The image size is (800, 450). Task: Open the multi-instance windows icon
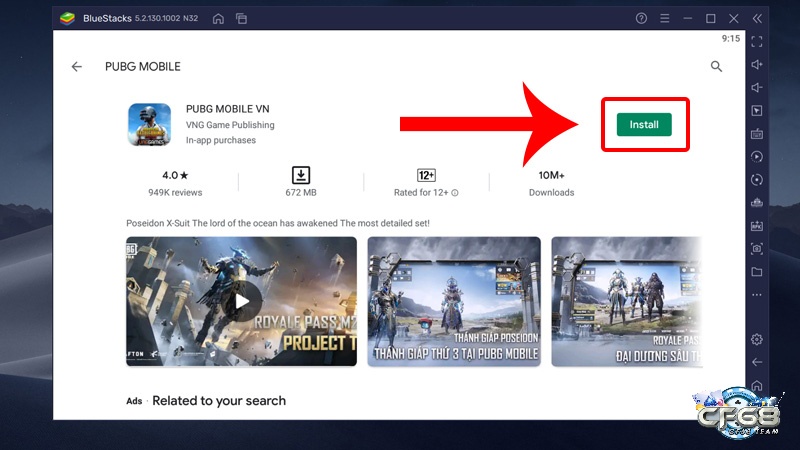point(241,19)
